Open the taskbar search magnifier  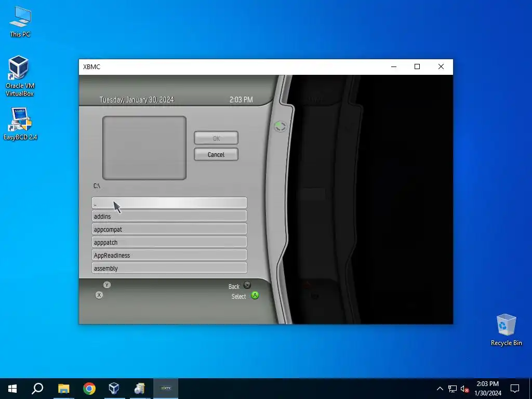(37, 389)
